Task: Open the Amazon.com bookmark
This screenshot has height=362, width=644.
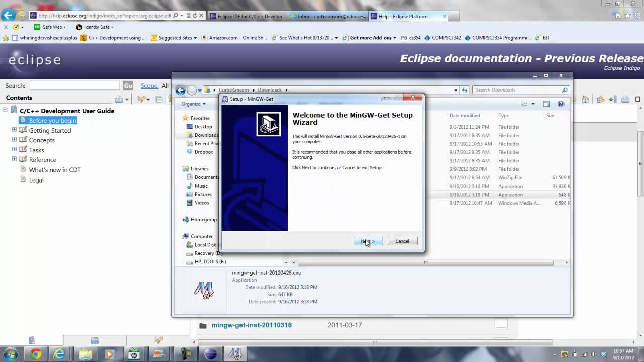Action: point(234,38)
